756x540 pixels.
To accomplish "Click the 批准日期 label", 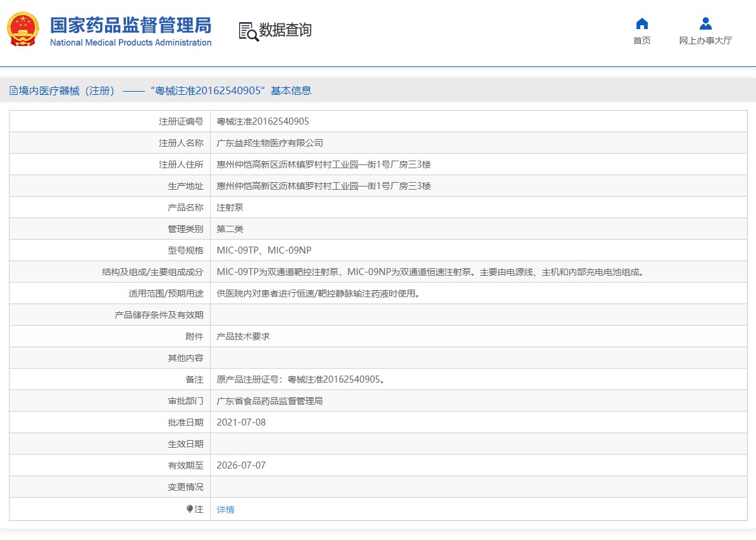I will [185, 422].
